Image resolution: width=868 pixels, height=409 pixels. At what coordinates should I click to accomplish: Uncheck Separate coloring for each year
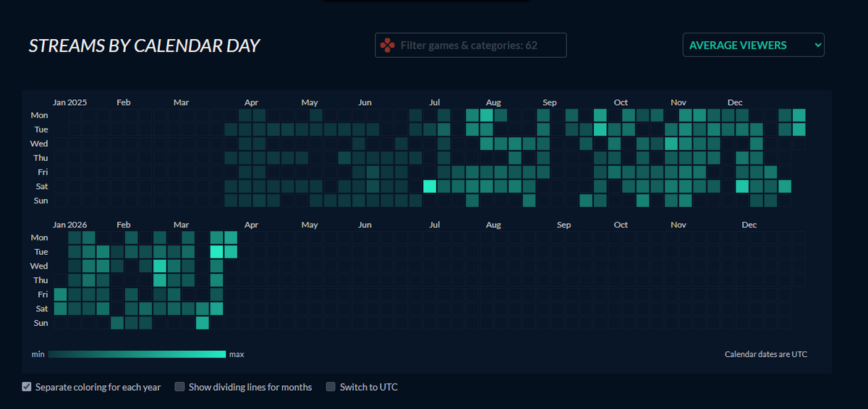point(27,387)
